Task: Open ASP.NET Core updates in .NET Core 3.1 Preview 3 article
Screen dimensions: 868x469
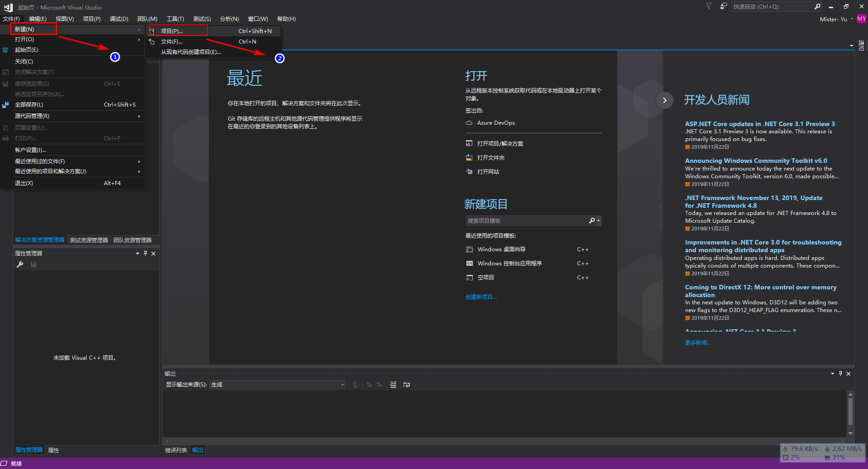Action: tap(760, 124)
